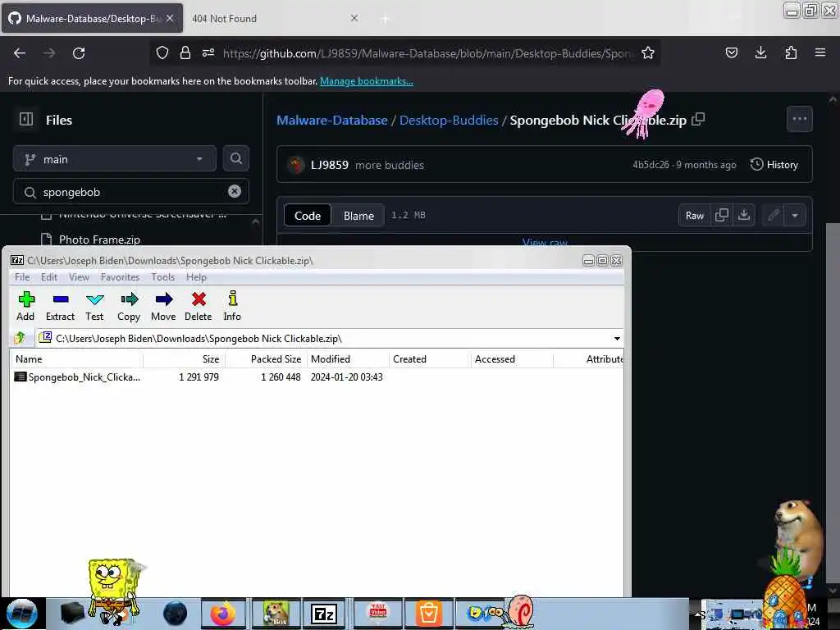Open the Firefox hamburger menu
This screenshot has width=840, height=630.
(x=820, y=52)
